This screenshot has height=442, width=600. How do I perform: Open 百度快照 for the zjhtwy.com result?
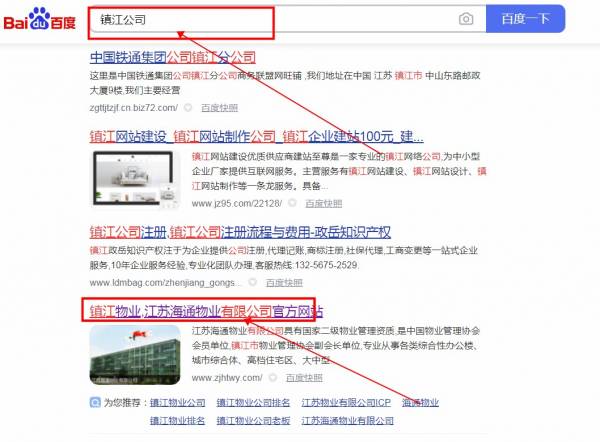point(304,378)
